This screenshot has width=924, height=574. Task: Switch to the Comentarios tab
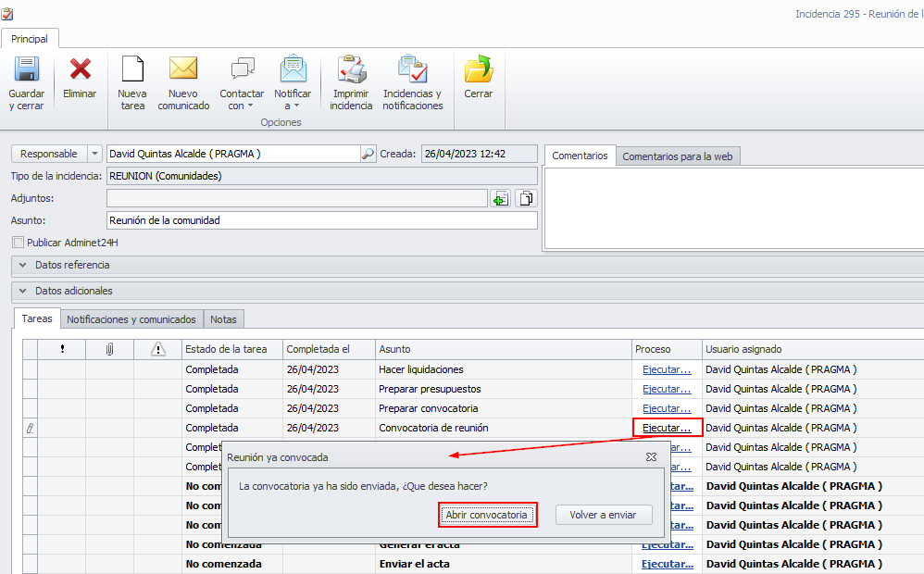pyautogui.click(x=580, y=156)
